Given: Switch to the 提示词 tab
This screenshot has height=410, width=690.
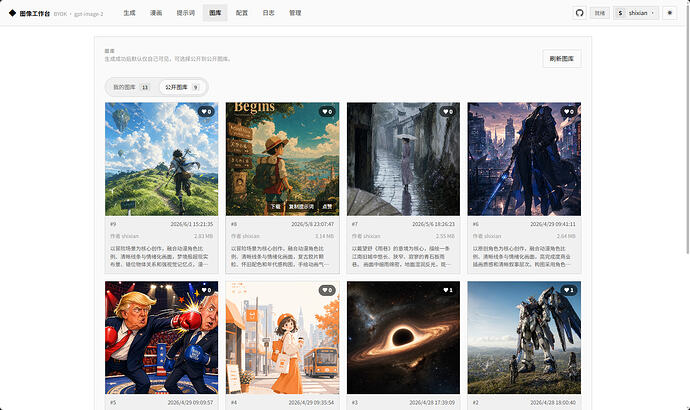Looking at the screenshot, I should 186,13.
